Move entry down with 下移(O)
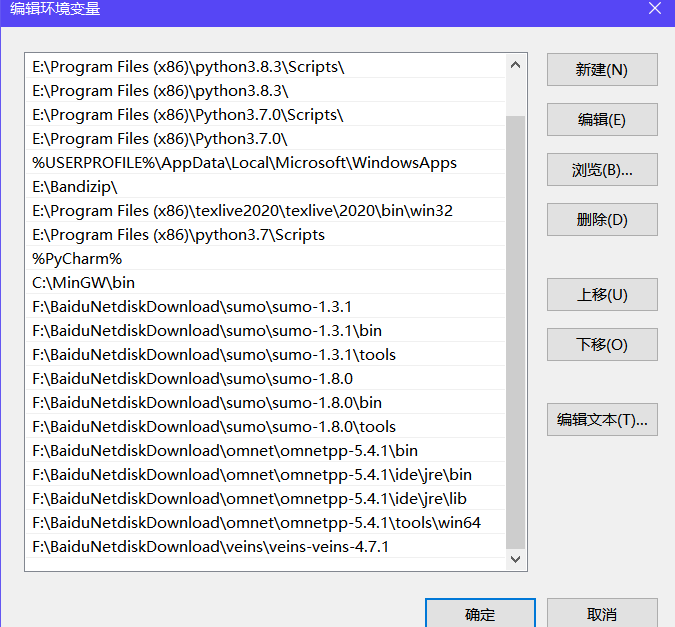Screen dimensions: 675x627 pos(602,345)
